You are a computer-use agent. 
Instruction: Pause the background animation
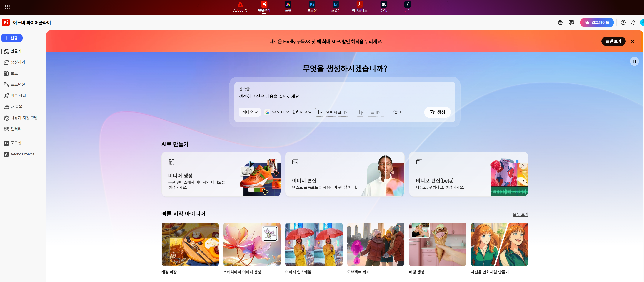click(634, 62)
